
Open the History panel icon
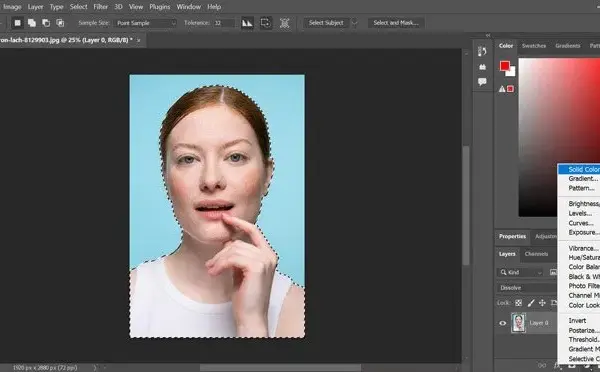tap(482, 51)
